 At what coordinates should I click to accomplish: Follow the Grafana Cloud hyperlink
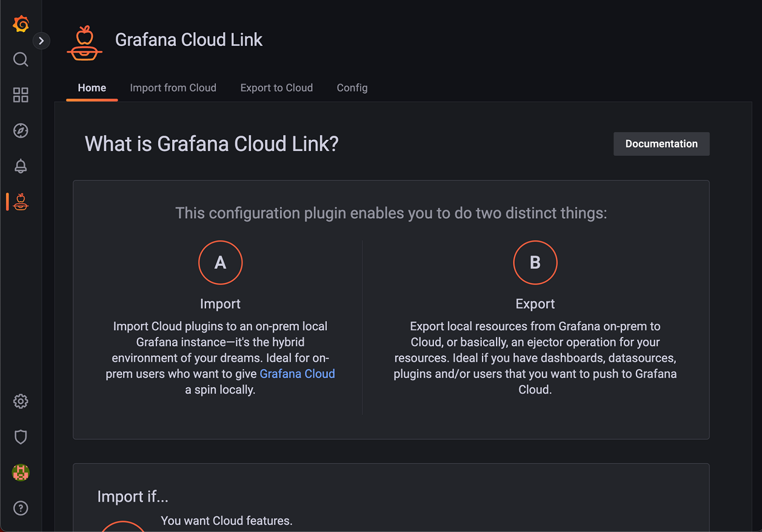(297, 373)
